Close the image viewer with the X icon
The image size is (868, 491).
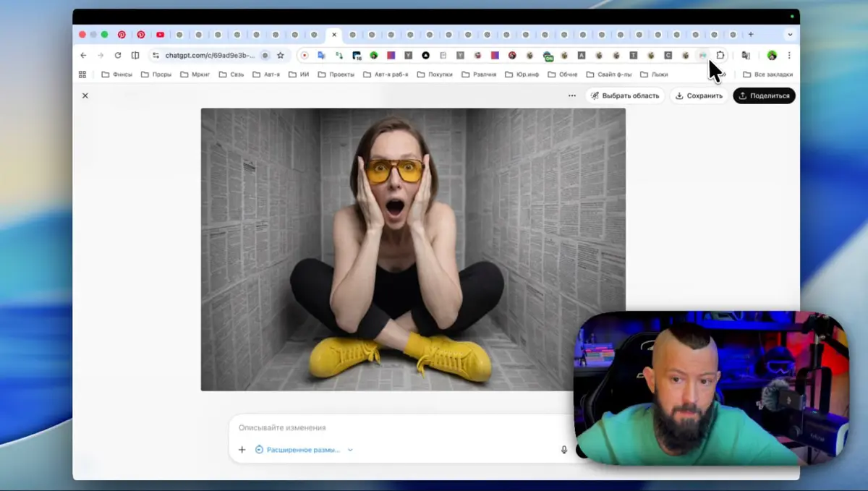(x=85, y=95)
